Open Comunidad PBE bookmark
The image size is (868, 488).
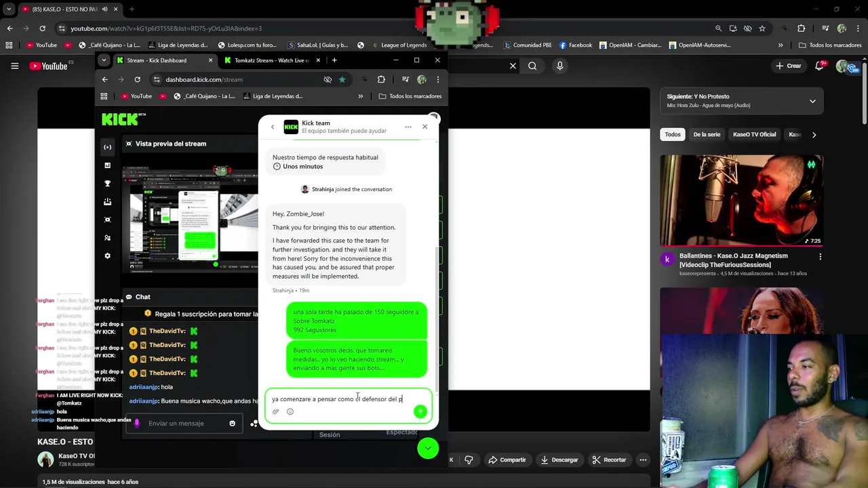[528, 45]
